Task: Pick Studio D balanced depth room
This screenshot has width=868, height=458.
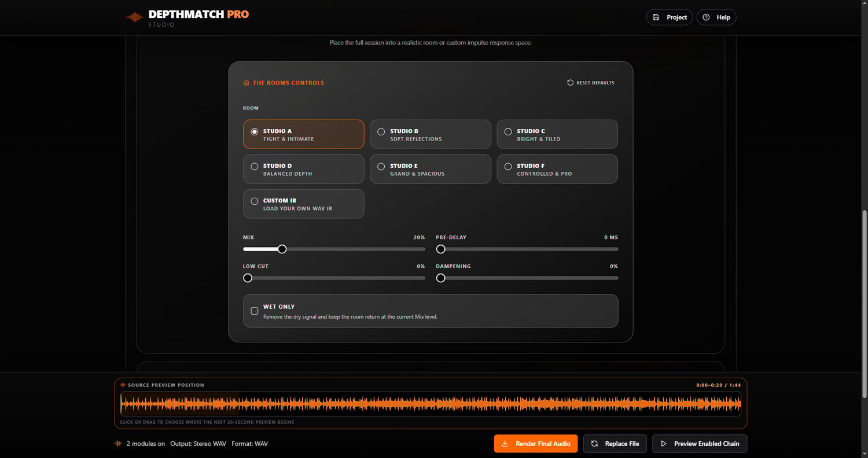Action: tap(304, 169)
